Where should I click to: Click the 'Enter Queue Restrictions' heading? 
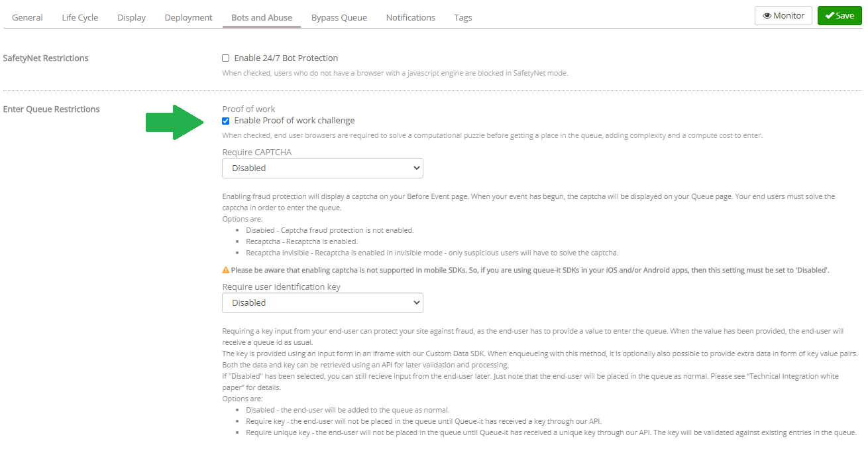coord(52,109)
